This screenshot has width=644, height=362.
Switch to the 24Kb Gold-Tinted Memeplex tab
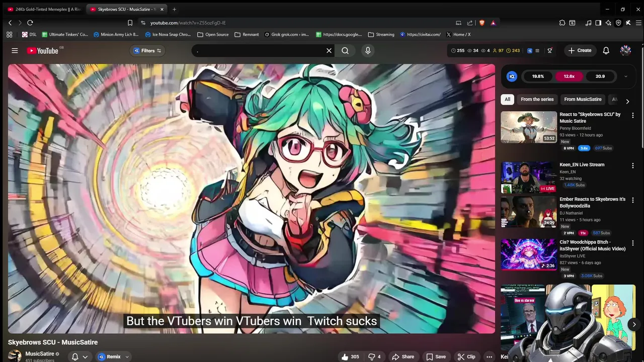pyautogui.click(x=45, y=9)
